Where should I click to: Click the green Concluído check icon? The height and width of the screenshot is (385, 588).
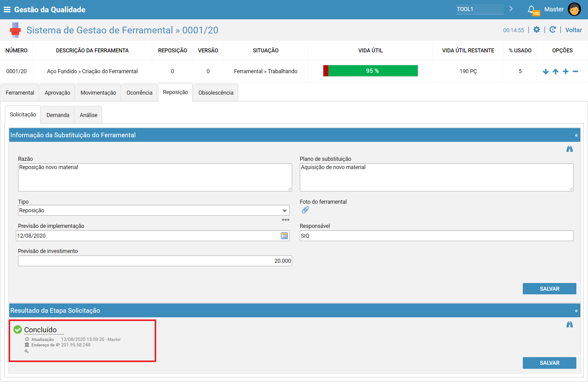point(18,330)
